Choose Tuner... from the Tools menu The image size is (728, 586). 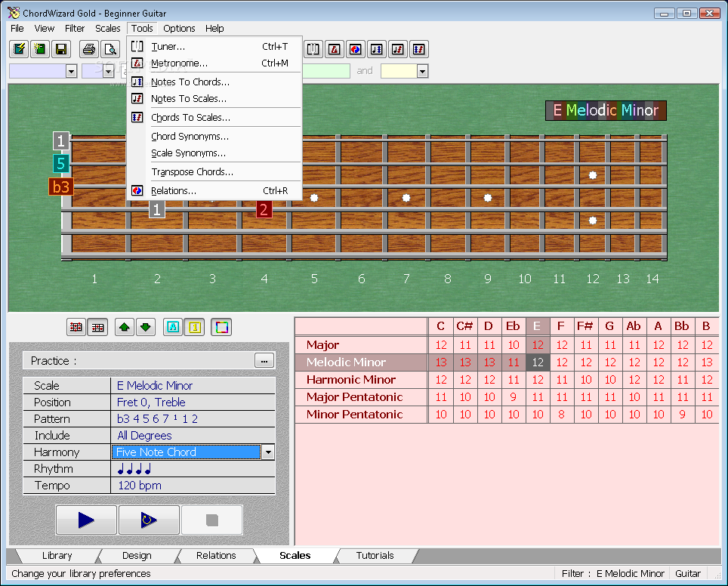click(x=214, y=46)
